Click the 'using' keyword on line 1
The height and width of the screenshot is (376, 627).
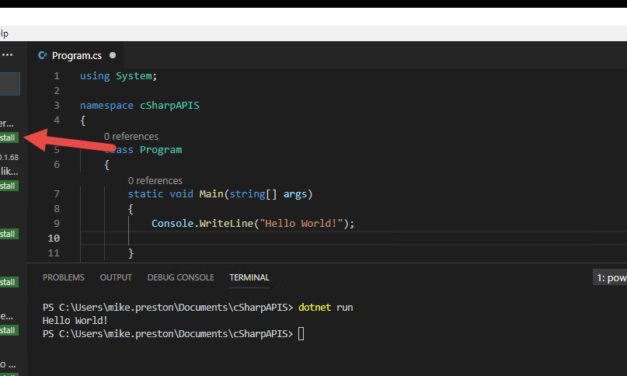coord(94,76)
